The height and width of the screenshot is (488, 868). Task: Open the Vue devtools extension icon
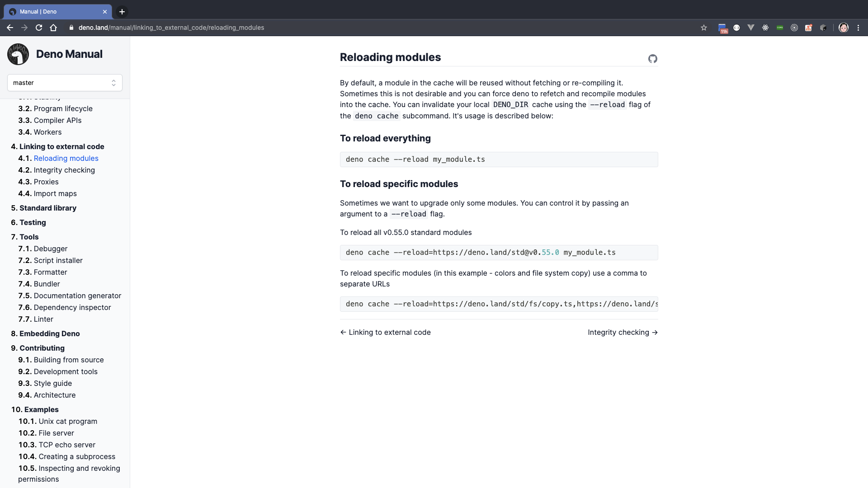pyautogui.click(x=751, y=28)
